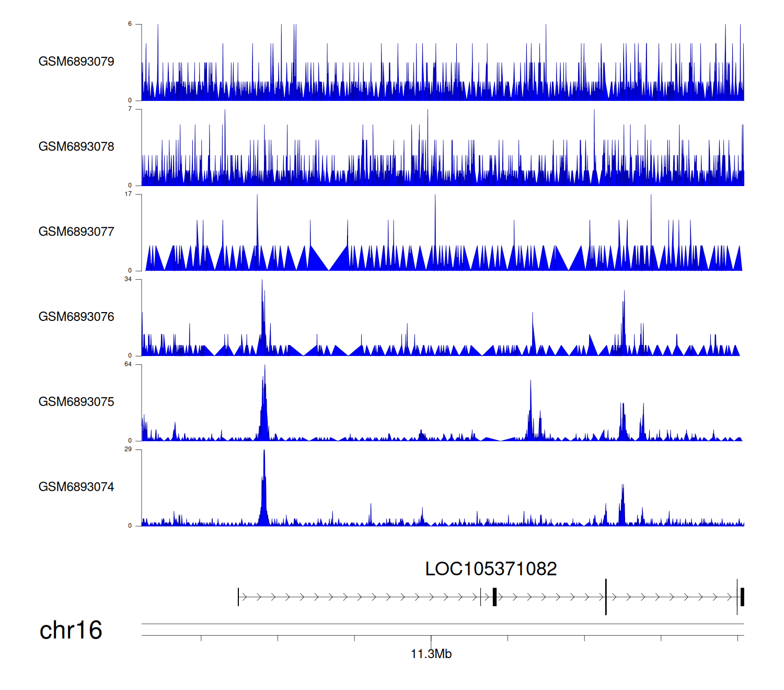784x690 pixels.
Task: Click the 11.3Mb position label
Action: pyautogui.click(x=431, y=654)
